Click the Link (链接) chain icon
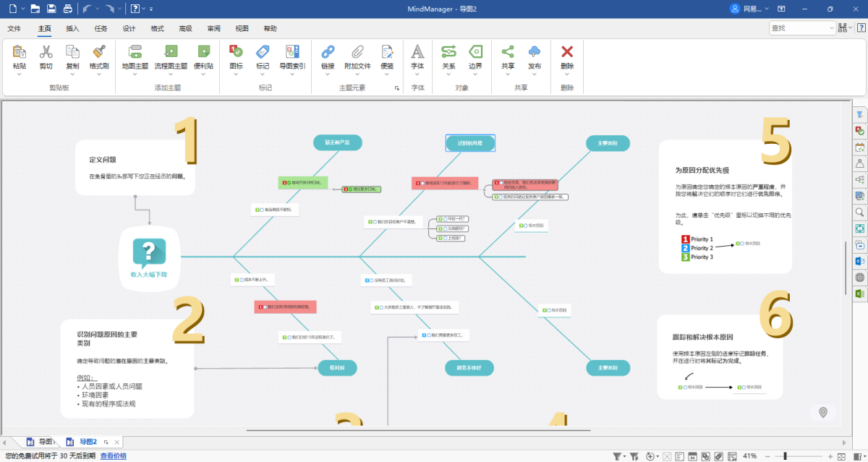Image resolution: width=868 pixels, height=462 pixels. click(x=328, y=51)
